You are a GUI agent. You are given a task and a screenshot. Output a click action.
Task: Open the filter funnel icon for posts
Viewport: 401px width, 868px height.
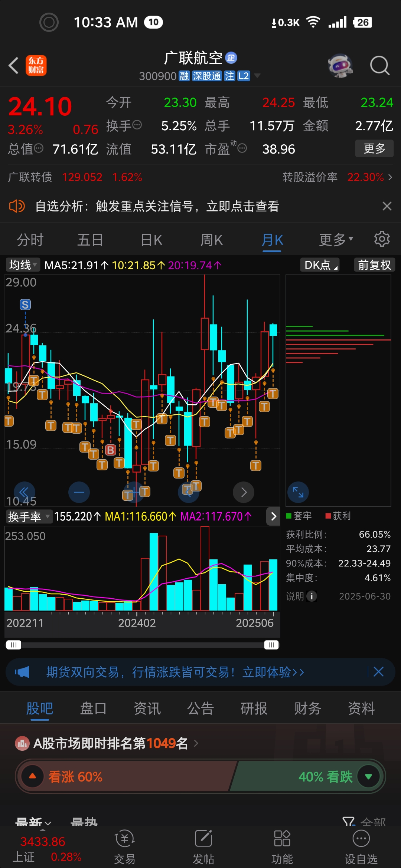tap(349, 822)
